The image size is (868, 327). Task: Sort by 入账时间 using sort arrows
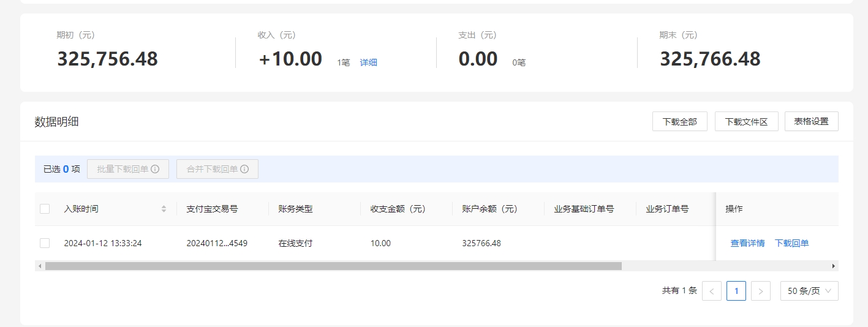[x=164, y=209]
